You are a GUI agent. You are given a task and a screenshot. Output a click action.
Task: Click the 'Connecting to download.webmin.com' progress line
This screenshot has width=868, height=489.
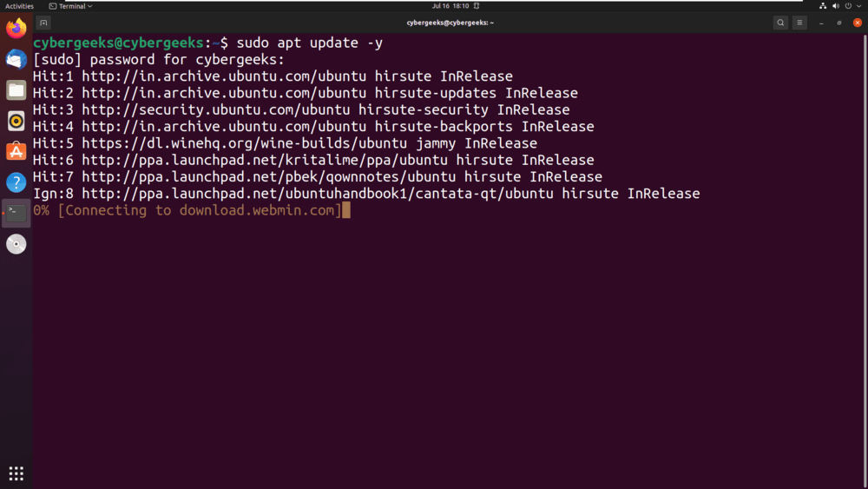click(x=191, y=210)
